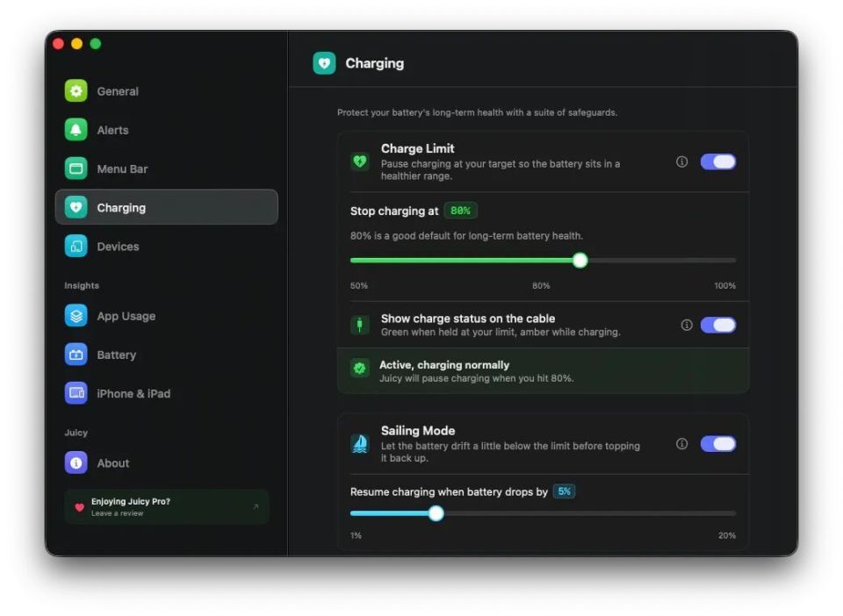Screen dimensions: 843x616
Task: Click the iPhone & iPad devices icon
Action: point(76,393)
